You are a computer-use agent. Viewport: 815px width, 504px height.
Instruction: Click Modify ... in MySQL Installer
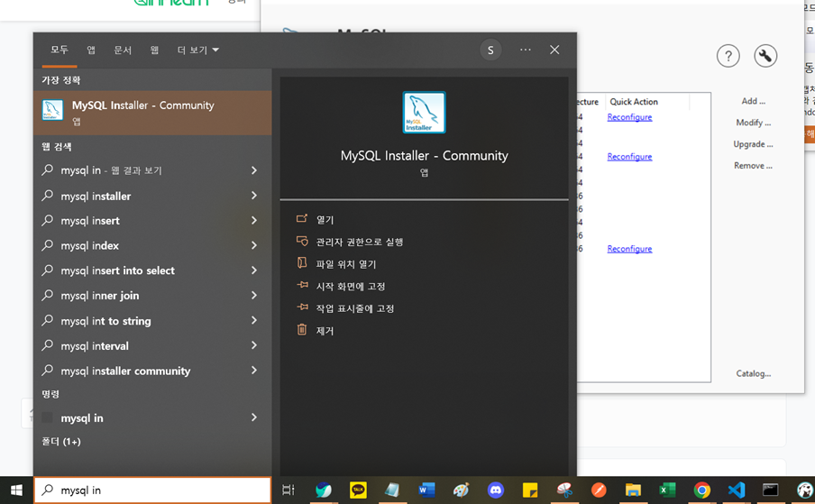(x=753, y=123)
